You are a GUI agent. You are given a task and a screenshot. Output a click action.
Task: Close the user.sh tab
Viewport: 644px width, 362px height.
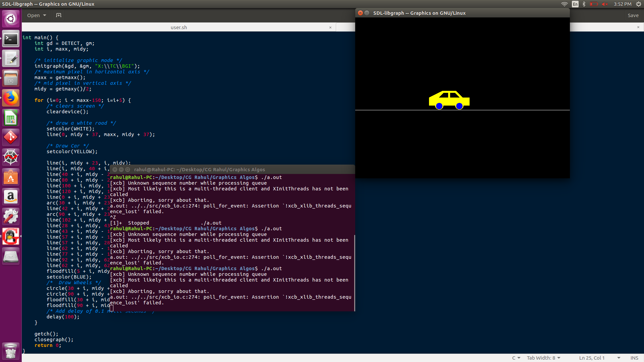[330, 27]
